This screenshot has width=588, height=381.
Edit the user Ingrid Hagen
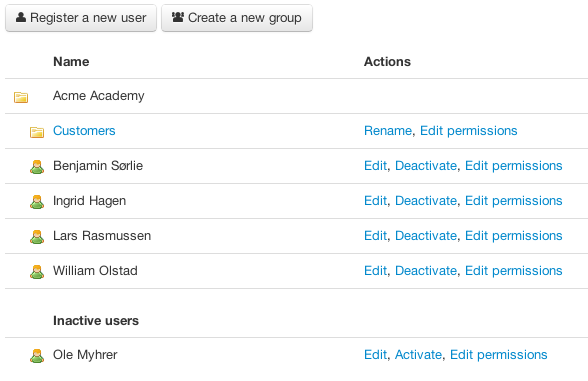pyautogui.click(x=375, y=201)
